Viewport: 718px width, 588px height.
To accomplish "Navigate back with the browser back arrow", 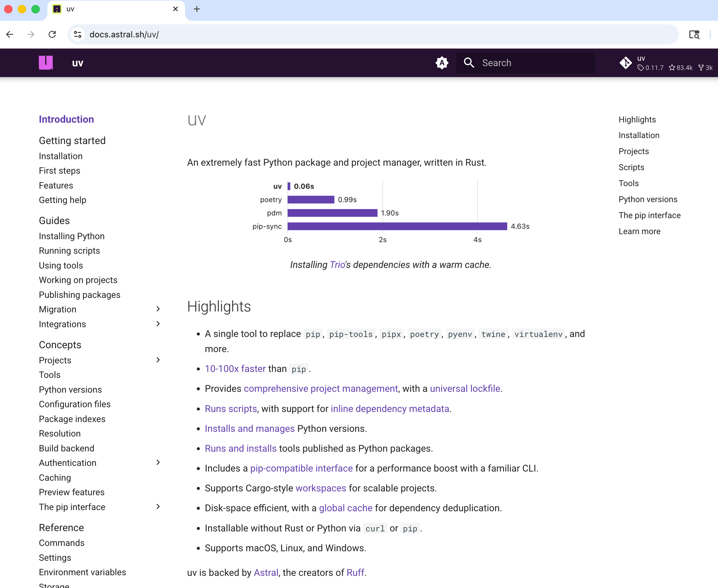I will click(x=9, y=34).
